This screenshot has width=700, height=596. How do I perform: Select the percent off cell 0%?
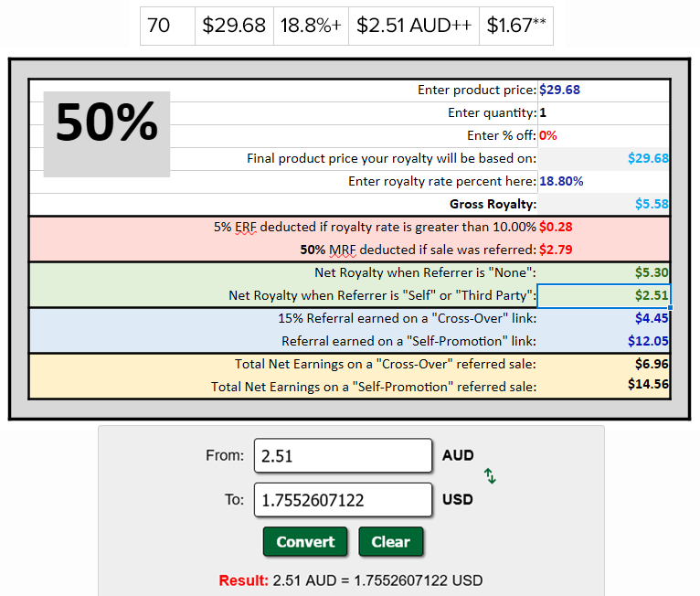pyautogui.click(x=603, y=135)
